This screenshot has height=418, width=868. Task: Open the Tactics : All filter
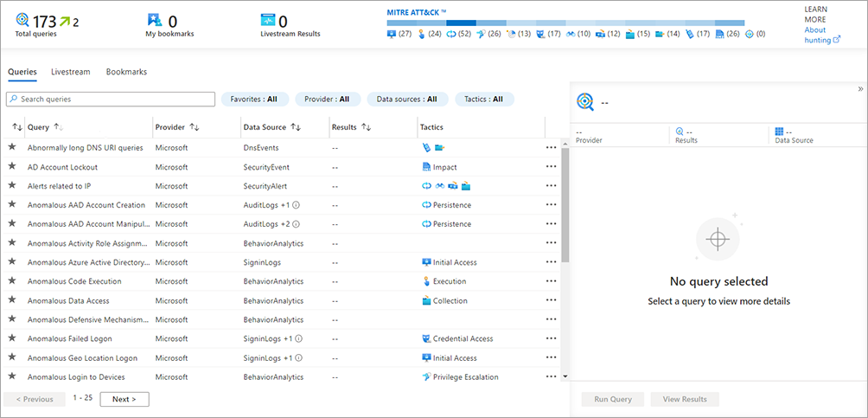pyautogui.click(x=484, y=100)
